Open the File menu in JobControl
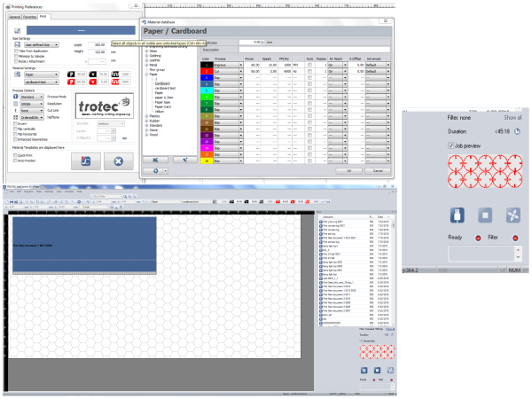This screenshot has height=399, width=532. pos(12,192)
